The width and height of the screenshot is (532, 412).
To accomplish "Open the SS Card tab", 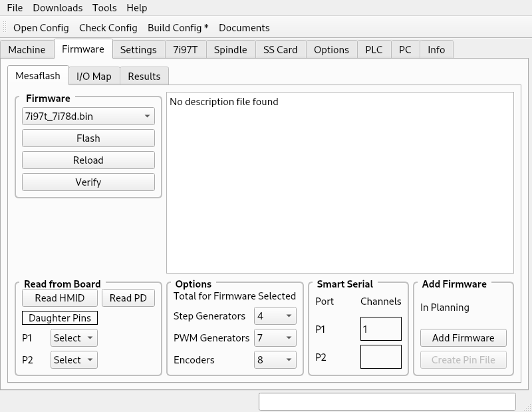I will tap(280, 50).
